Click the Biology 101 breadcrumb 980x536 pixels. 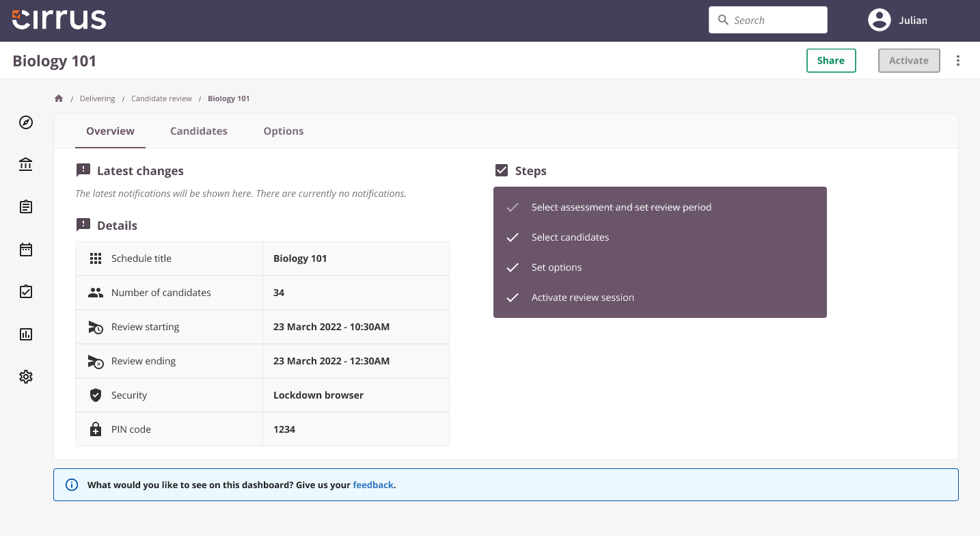[229, 98]
